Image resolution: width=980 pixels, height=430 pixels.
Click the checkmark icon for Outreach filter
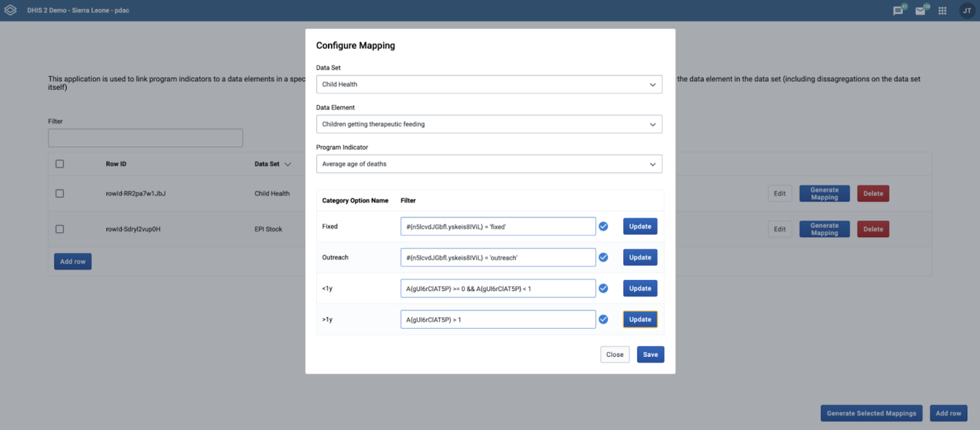pos(603,257)
